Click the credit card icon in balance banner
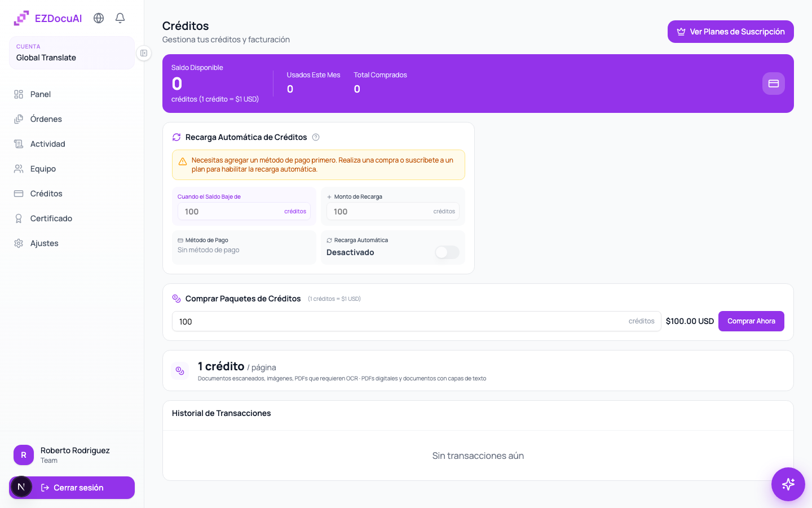This screenshot has width=812, height=508. pos(774,84)
